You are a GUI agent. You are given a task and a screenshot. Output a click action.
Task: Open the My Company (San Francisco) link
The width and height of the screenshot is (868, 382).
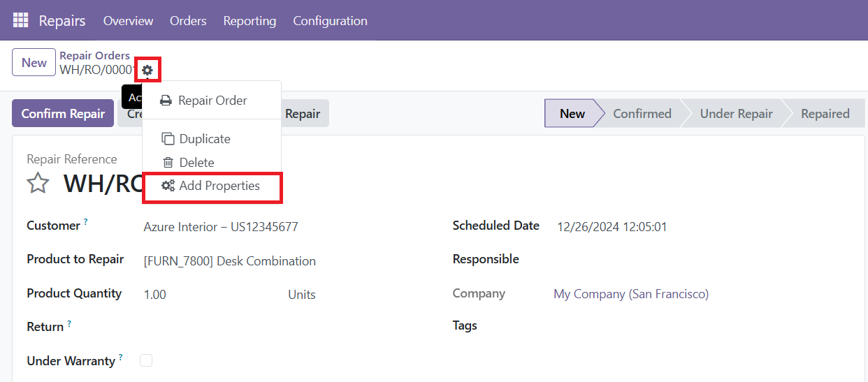(630, 294)
